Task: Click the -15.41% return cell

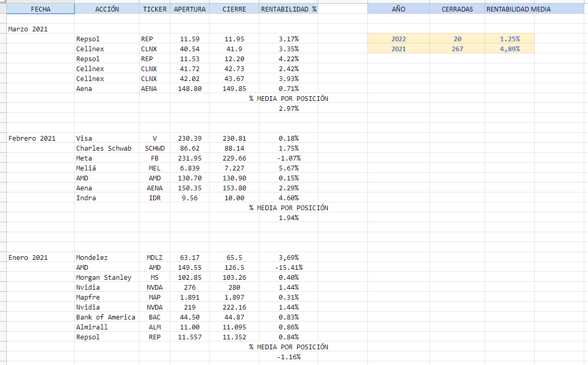Action: coord(289,267)
